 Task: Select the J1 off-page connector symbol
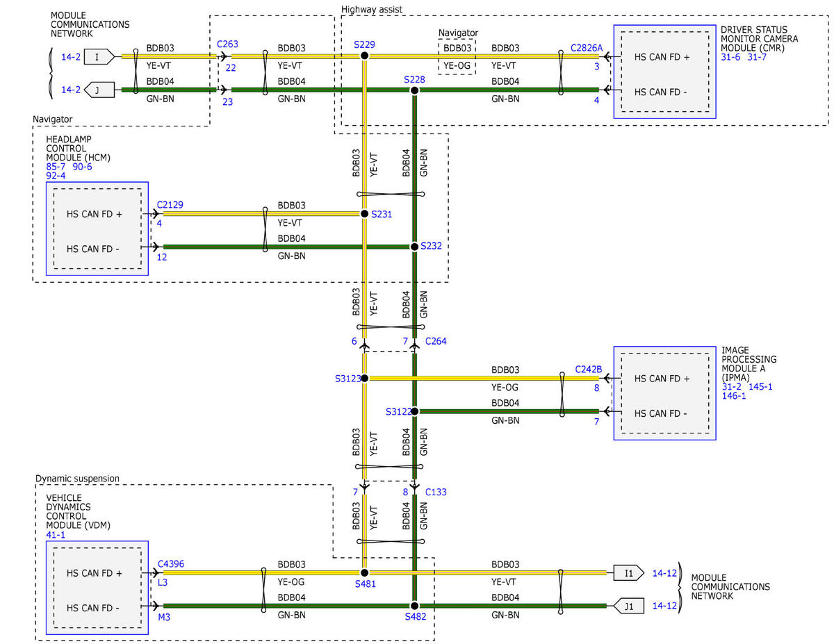click(x=629, y=606)
